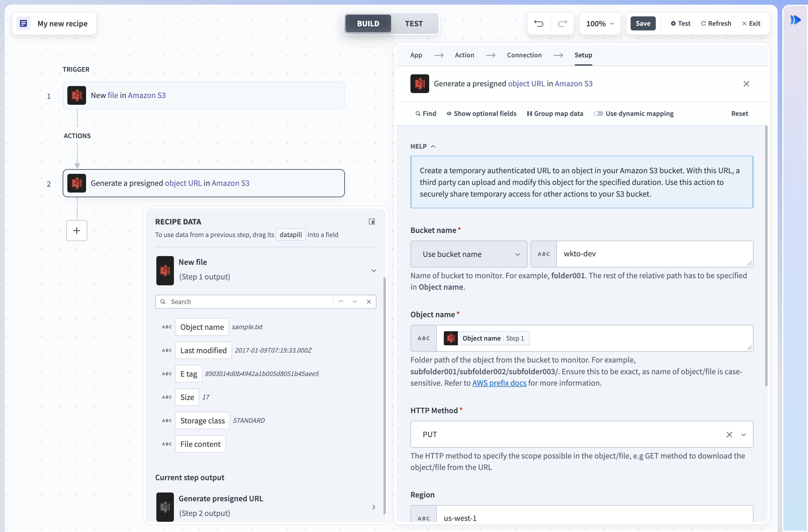
Task: Go to the Connection tab
Action: coord(524,55)
